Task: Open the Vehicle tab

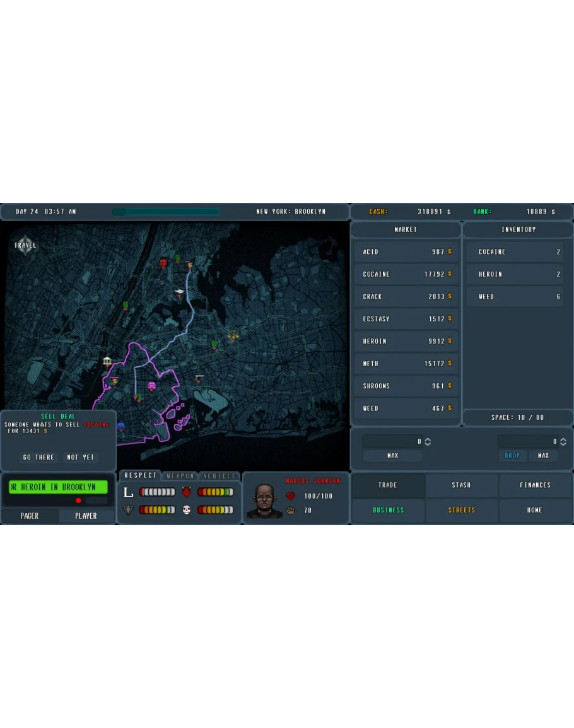Action: pyautogui.click(x=220, y=476)
